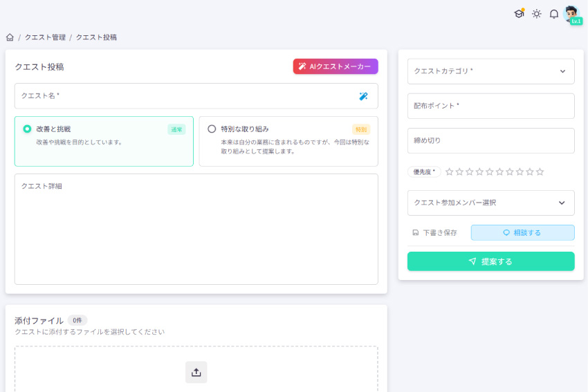The width and height of the screenshot is (588, 392).
Task: Set priority to the fifth star
Action: click(x=490, y=172)
